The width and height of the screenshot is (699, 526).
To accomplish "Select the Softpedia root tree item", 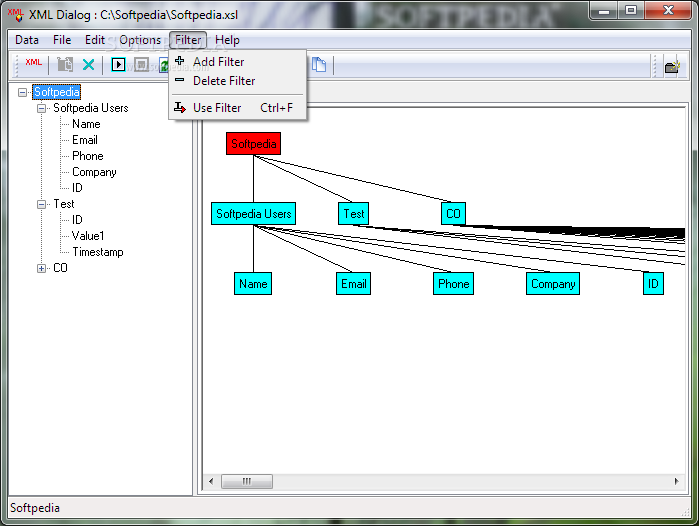I will tap(57, 92).
